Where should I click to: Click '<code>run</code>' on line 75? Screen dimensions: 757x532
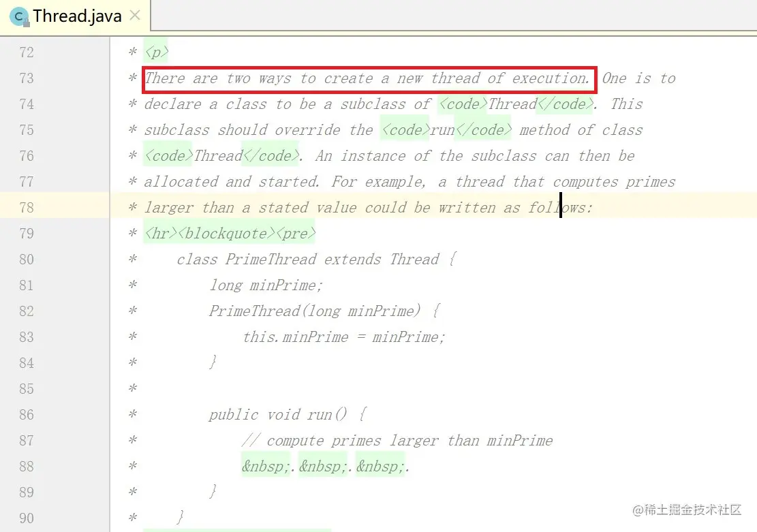click(x=446, y=130)
